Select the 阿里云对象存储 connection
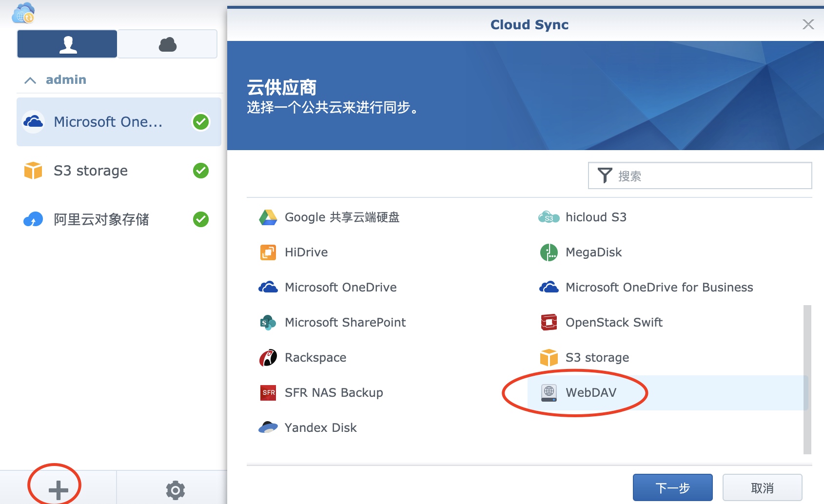Viewport: 824px width, 504px height. click(119, 219)
